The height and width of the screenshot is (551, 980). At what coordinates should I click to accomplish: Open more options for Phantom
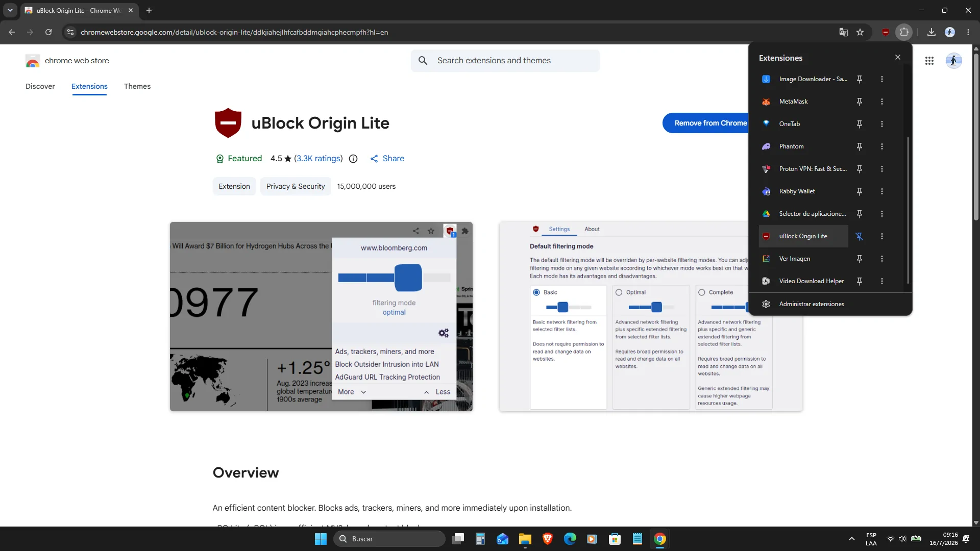(882, 146)
